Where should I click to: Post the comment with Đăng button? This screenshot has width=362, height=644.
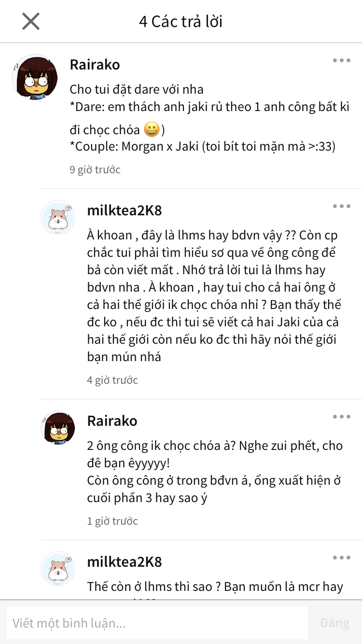pyautogui.click(x=334, y=623)
